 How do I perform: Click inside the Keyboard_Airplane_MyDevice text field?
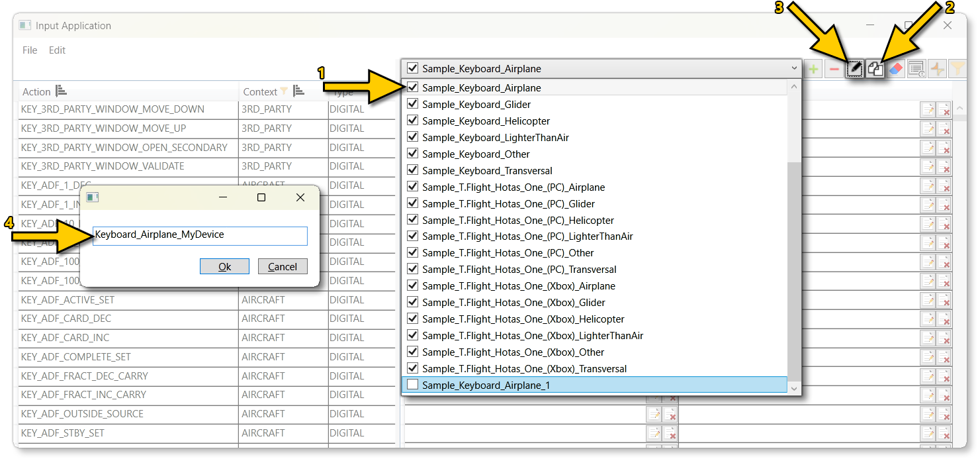coord(200,236)
